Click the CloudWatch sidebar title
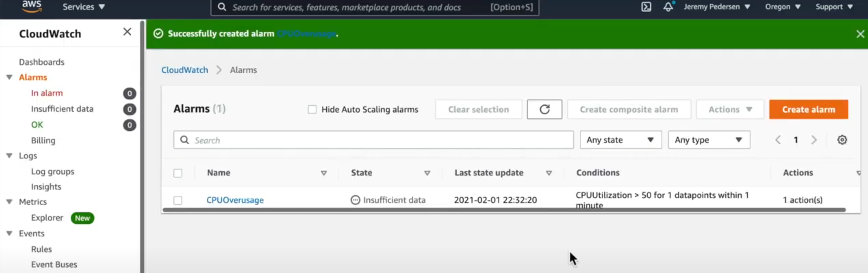The height and width of the screenshot is (273, 868). 50,34
